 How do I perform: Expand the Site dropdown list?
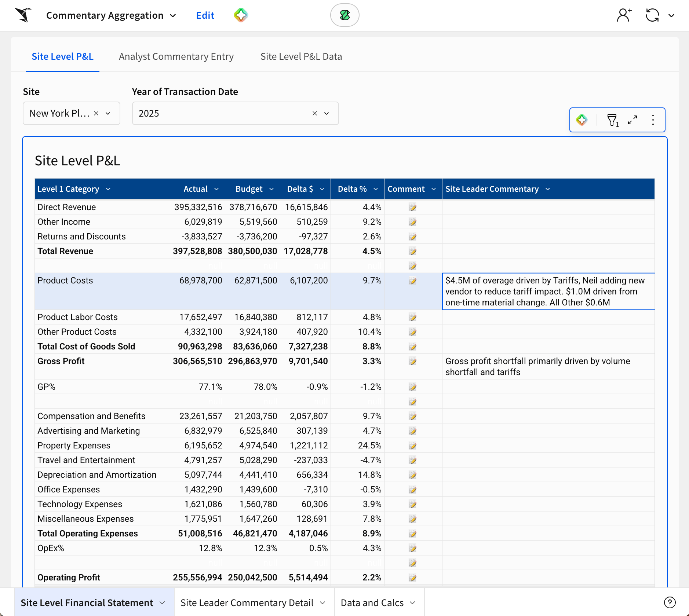click(x=108, y=113)
